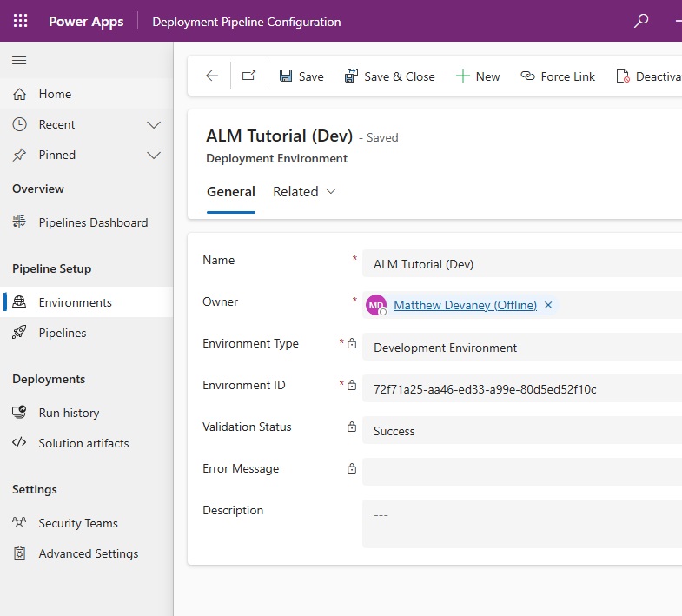Screen dimensions: 682x616
Task: Open the Matthew Devaney owner link
Action: (465, 305)
